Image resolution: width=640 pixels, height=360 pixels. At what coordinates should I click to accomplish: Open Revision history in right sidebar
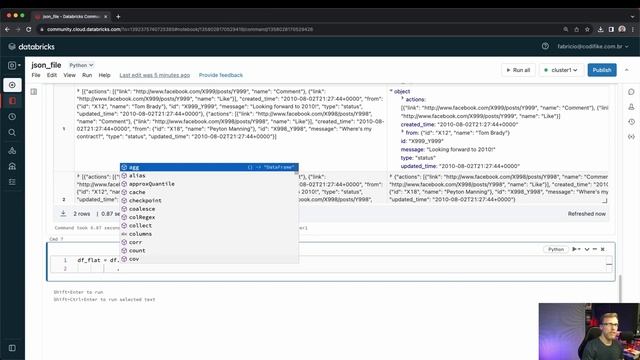pyautogui.click(x=631, y=122)
